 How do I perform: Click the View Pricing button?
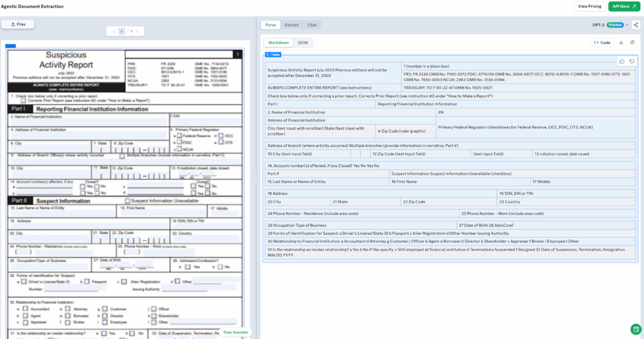(x=589, y=6)
